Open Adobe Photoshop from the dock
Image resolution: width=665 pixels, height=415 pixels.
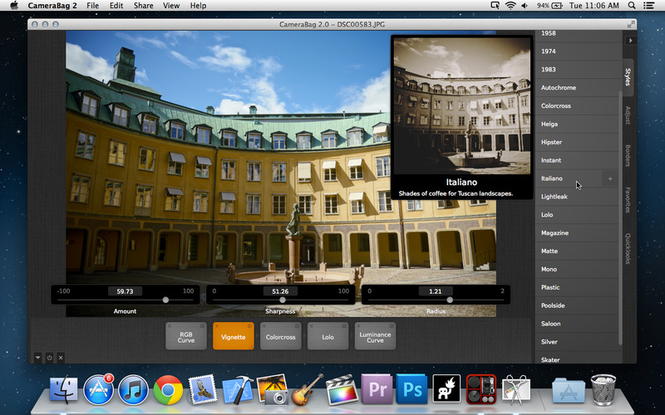[411, 389]
